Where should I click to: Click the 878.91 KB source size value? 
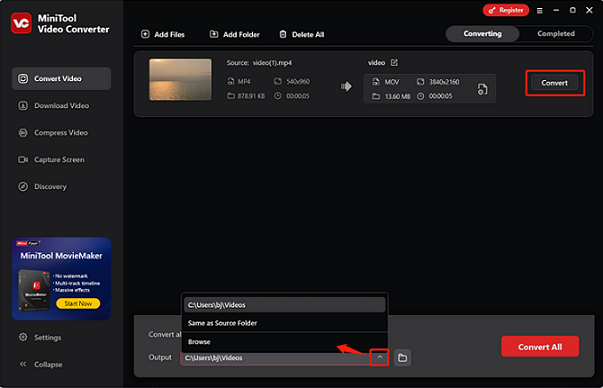(251, 96)
